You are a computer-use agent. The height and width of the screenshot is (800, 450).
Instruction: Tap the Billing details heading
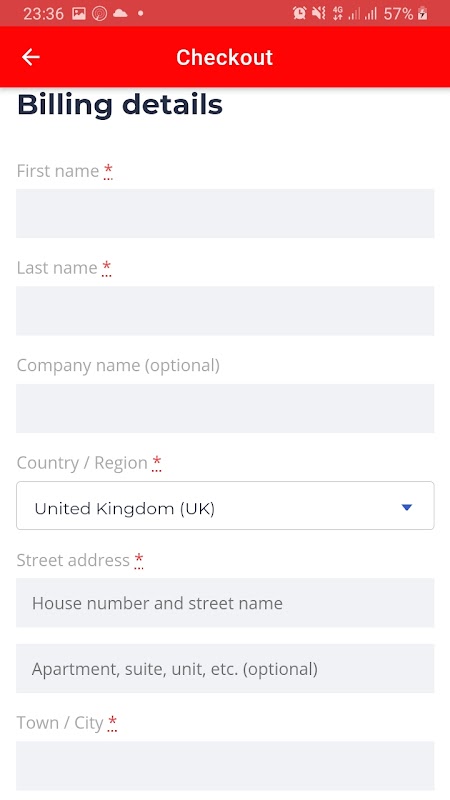(120, 105)
